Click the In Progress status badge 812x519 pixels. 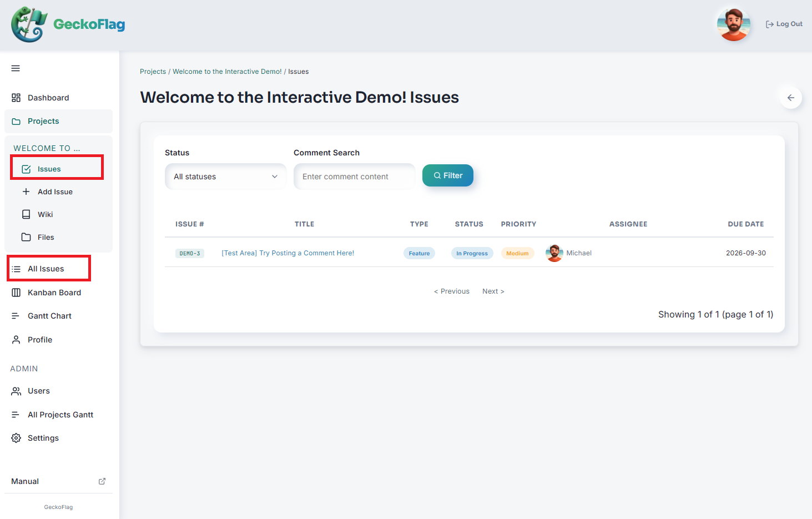(472, 253)
